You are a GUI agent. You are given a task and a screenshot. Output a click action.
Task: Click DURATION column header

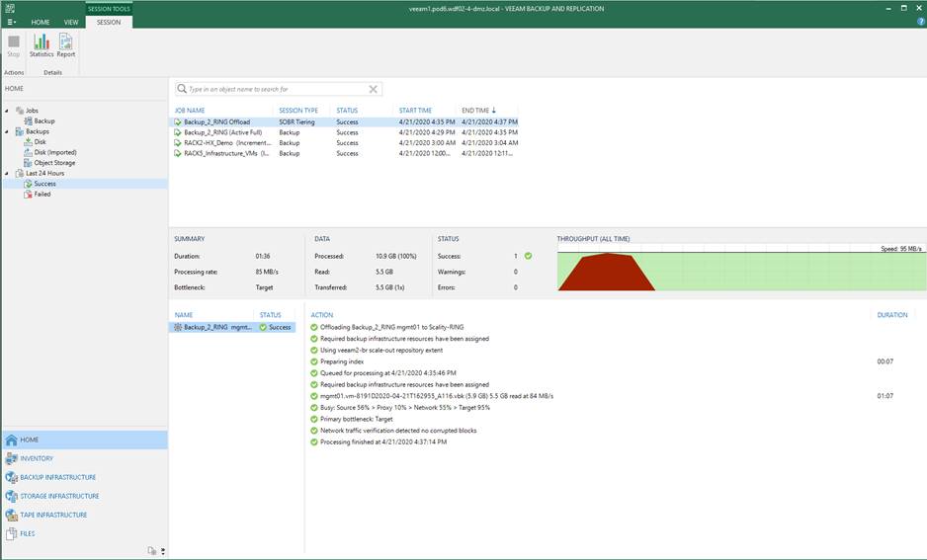pyautogui.click(x=892, y=315)
